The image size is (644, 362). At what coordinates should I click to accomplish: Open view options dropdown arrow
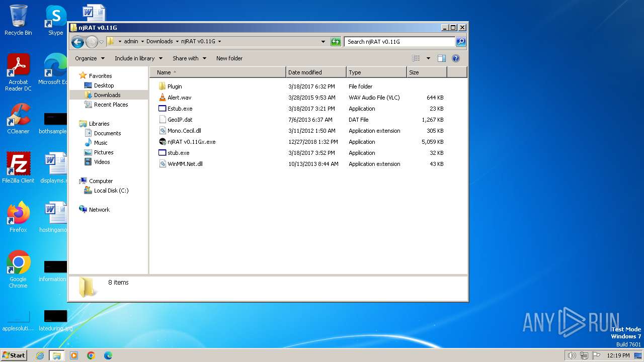[x=428, y=58]
